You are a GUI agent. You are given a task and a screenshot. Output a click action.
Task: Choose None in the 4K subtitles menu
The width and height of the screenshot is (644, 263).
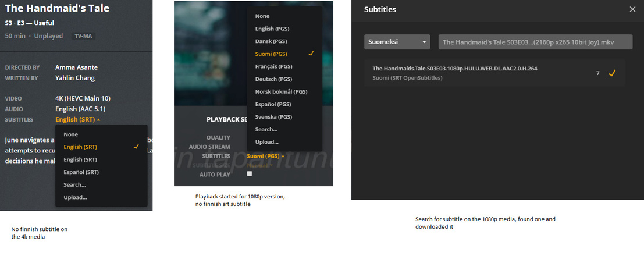coord(101,134)
